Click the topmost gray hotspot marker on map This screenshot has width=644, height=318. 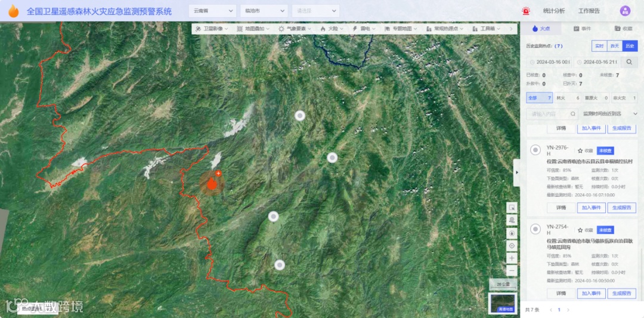(x=300, y=116)
